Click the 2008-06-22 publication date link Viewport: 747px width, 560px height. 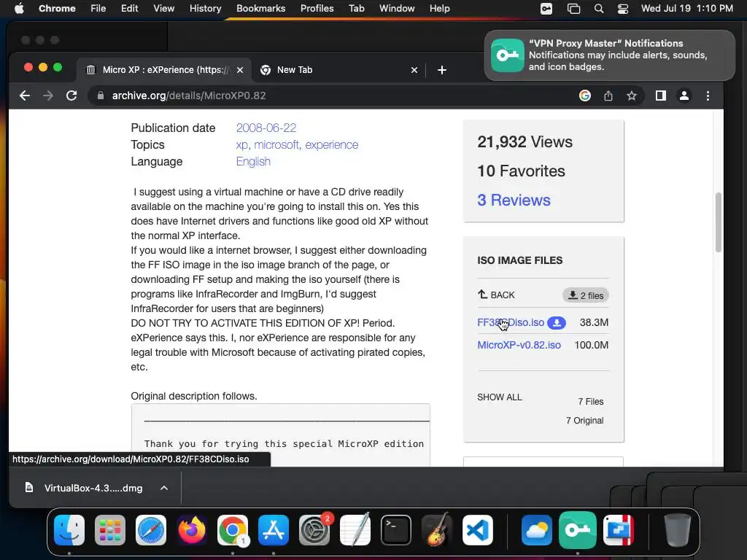tap(266, 128)
